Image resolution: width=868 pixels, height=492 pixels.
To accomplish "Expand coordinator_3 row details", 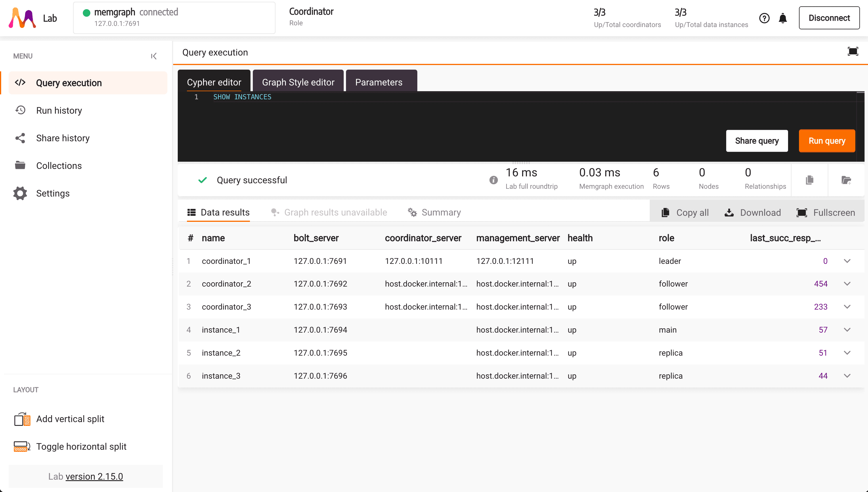I will pyautogui.click(x=847, y=307).
